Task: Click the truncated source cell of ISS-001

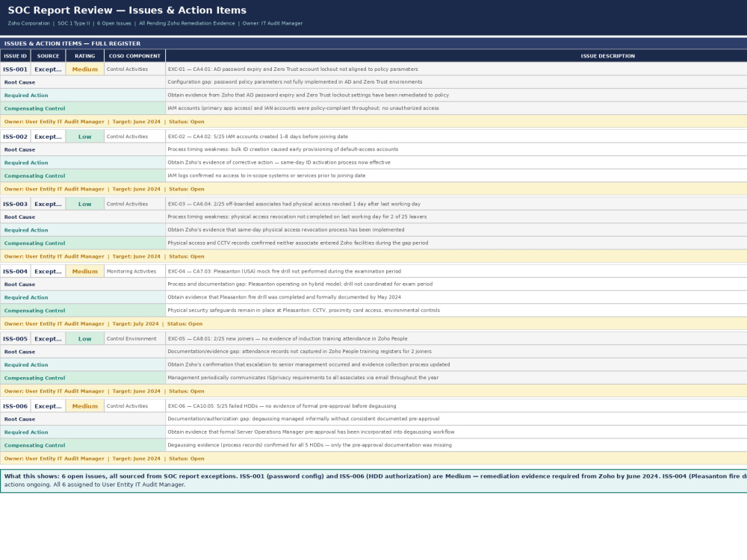Action: tap(48, 69)
